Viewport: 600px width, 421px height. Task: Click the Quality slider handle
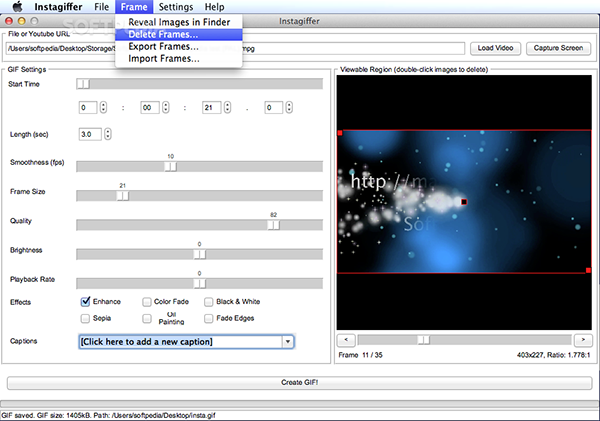pyautogui.click(x=273, y=225)
